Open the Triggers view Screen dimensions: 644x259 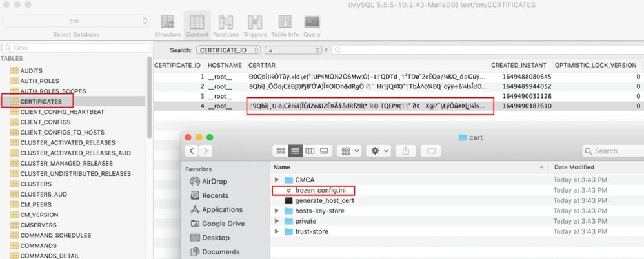coord(255,25)
